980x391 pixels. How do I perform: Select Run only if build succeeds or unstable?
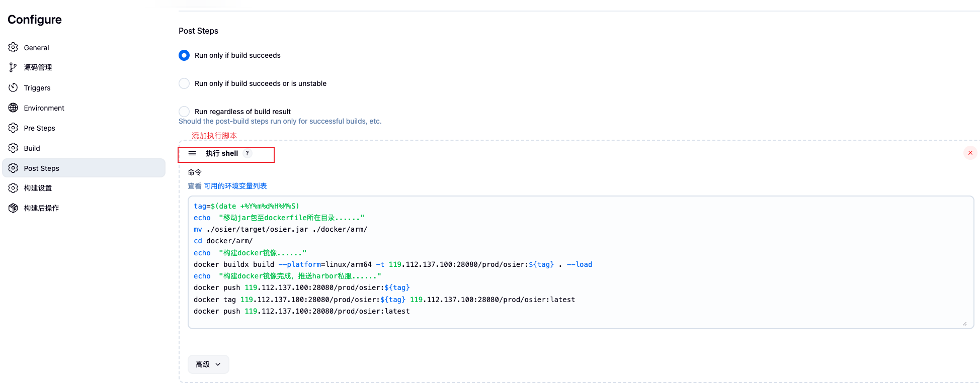tap(184, 83)
